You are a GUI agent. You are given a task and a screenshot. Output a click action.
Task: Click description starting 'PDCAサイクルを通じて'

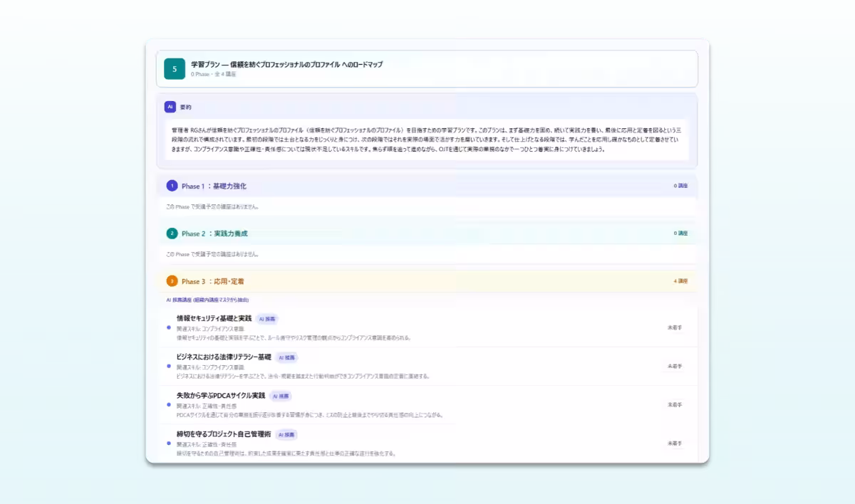coord(310,414)
